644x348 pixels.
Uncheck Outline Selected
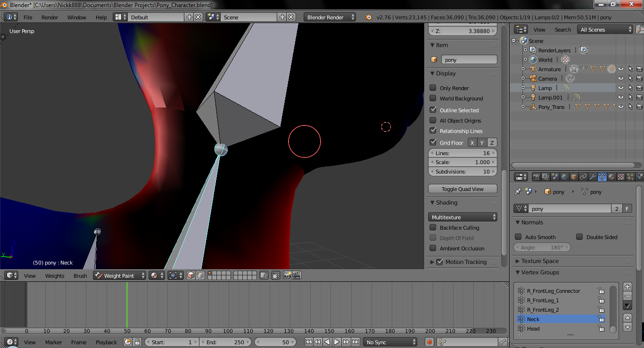[433, 110]
